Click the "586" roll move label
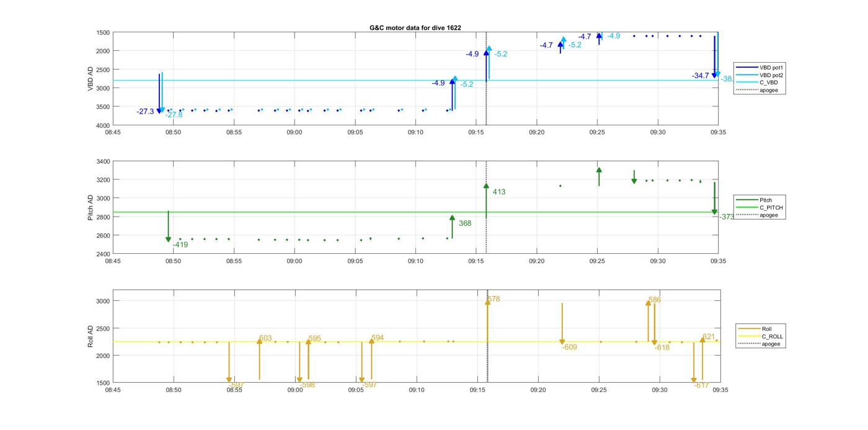 [655, 300]
